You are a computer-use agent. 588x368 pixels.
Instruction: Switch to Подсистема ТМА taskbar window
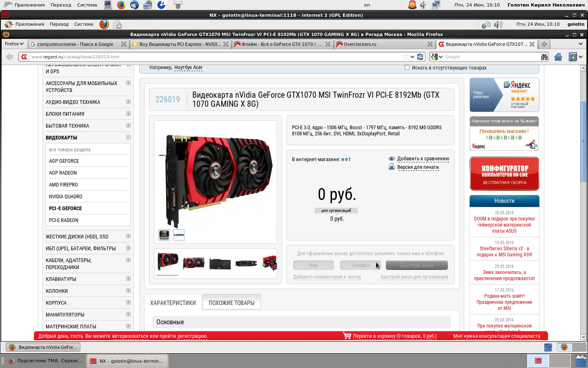46,361
